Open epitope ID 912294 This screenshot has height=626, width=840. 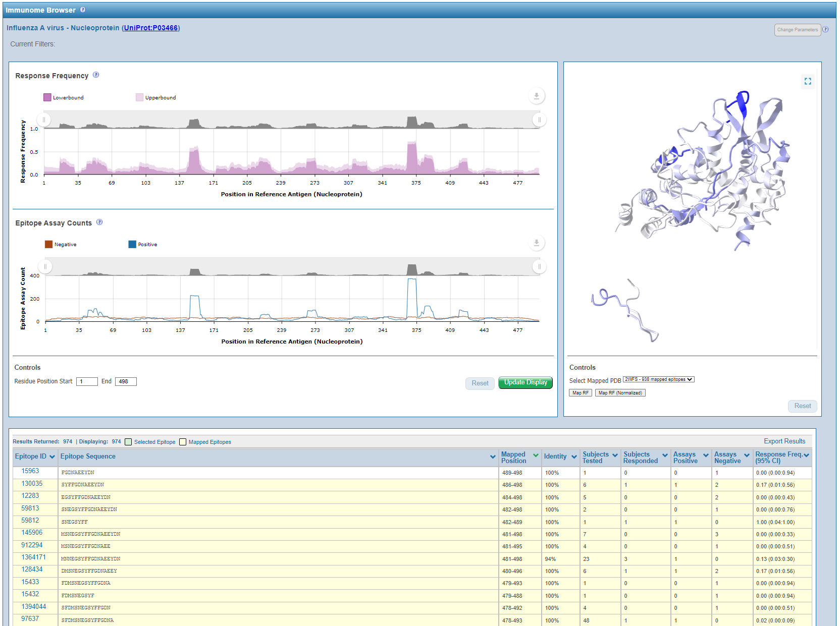pos(32,545)
